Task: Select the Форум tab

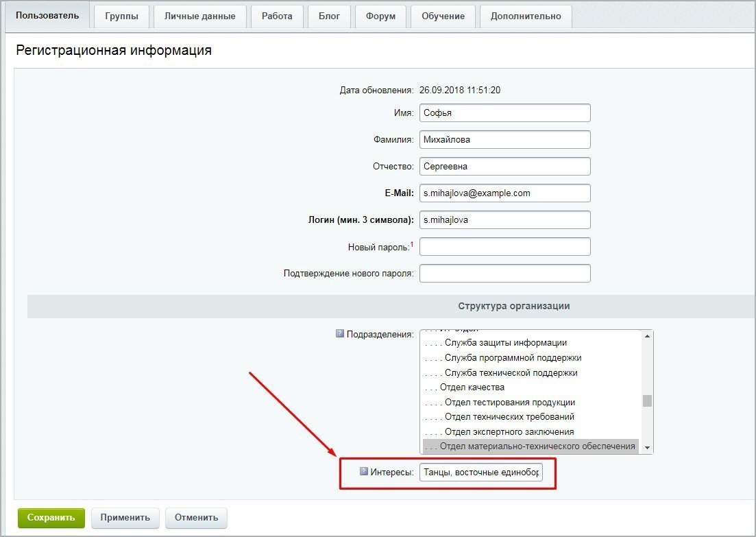Action: [x=380, y=16]
